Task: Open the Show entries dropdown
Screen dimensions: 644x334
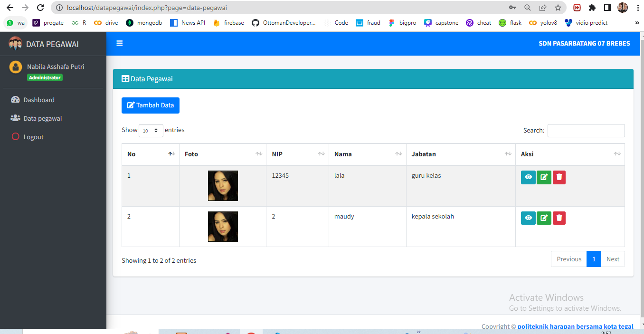Action: coord(151,130)
